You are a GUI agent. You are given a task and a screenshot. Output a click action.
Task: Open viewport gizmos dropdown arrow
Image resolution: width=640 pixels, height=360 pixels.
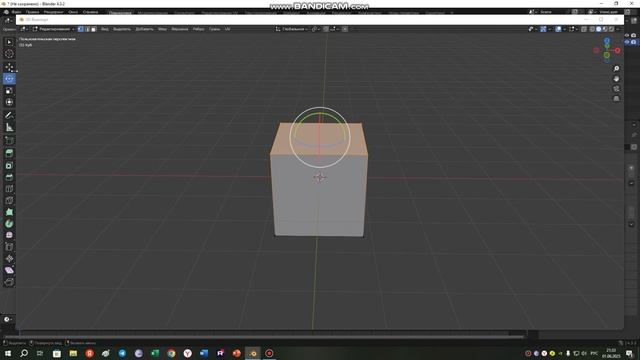point(549,29)
